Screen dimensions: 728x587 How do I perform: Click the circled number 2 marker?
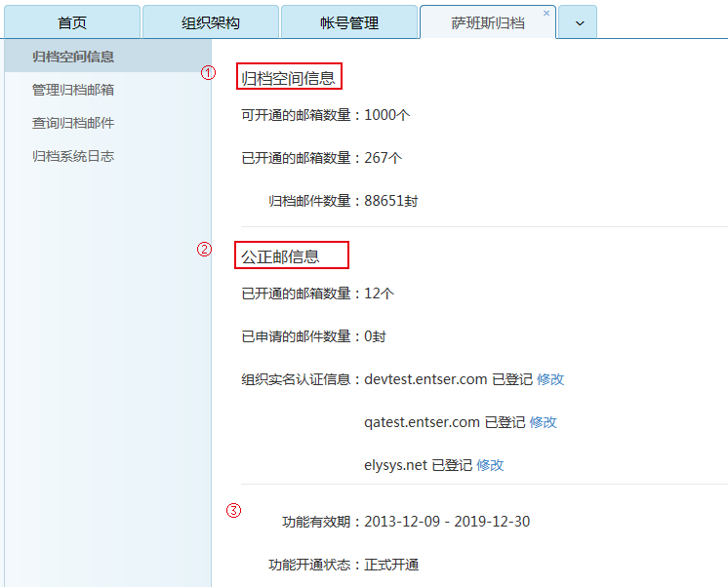[204, 249]
